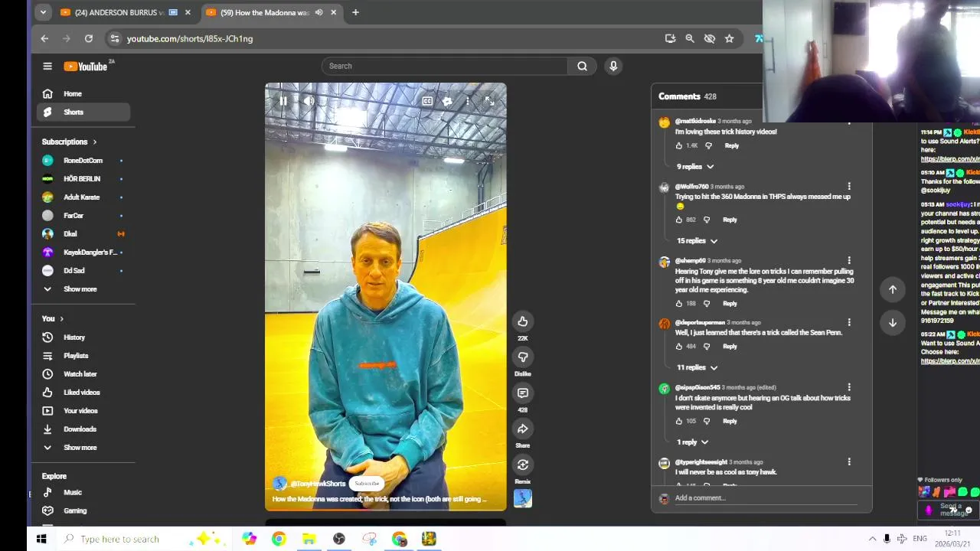Subscribe to TonyHawkShorts
Image resolution: width=980 pixels, height=551 pixels.
pyautogui.click(x=367, y=484)
